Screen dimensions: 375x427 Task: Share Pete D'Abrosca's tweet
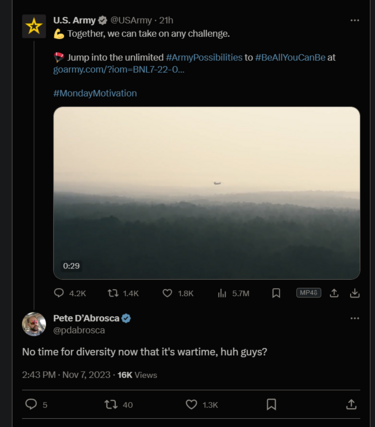(x=351, y=405)
